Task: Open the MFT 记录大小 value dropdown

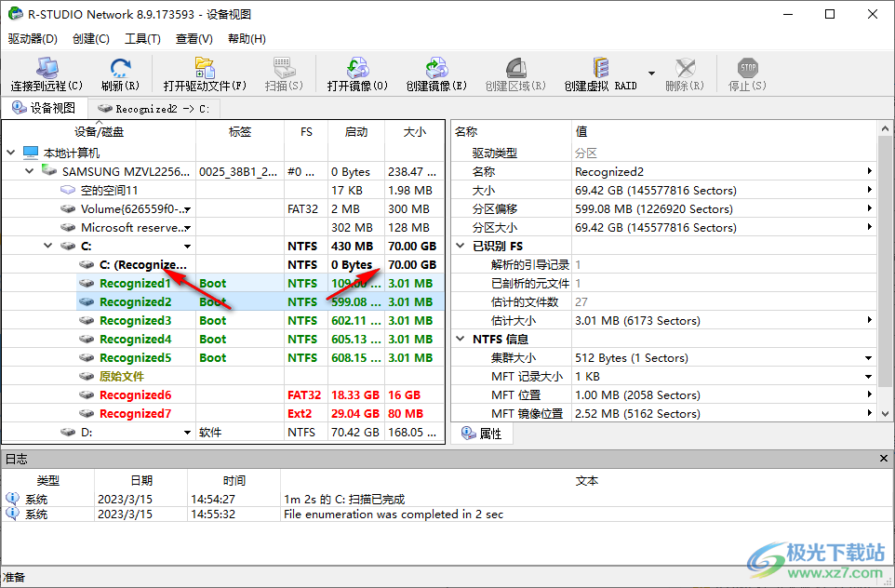Action: click(869, 377)
